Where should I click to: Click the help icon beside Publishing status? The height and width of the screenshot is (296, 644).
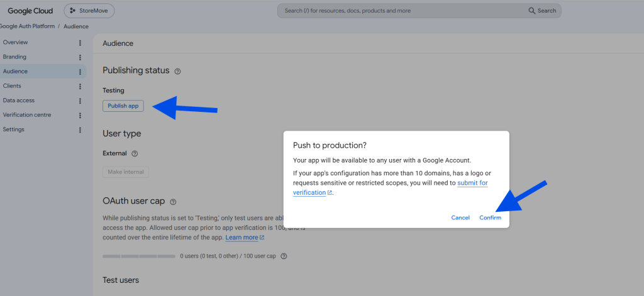click(177, 71)
